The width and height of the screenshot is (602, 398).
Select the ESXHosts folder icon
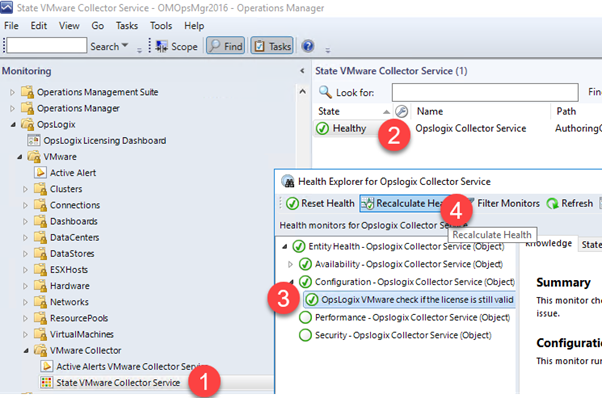point(40,269)
